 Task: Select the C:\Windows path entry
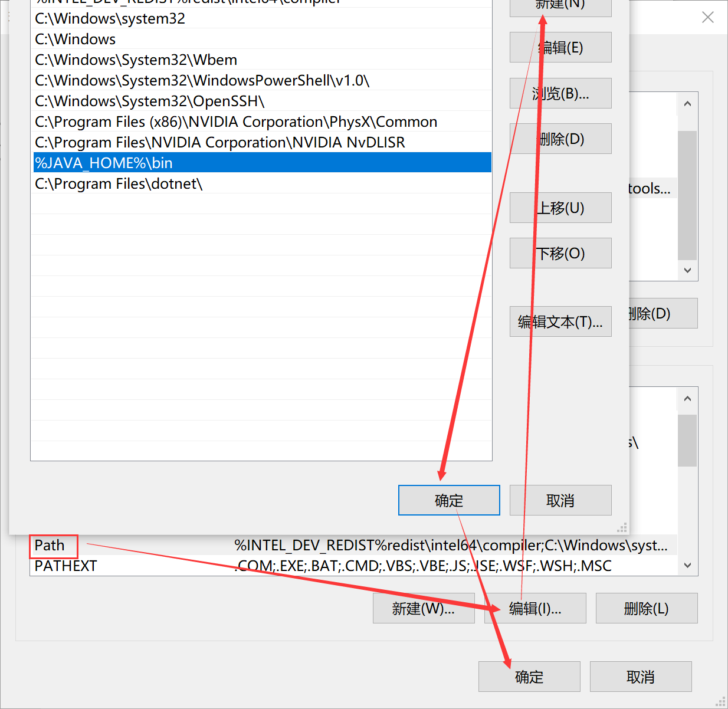[262, 39]
